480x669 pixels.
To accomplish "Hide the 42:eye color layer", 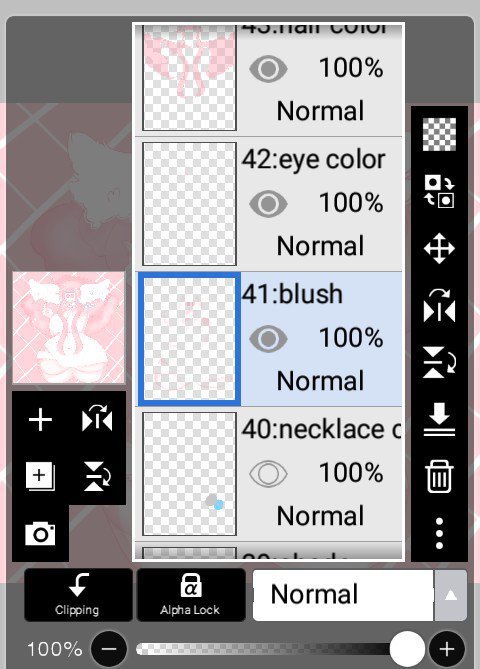I will (x=268, y=204).
